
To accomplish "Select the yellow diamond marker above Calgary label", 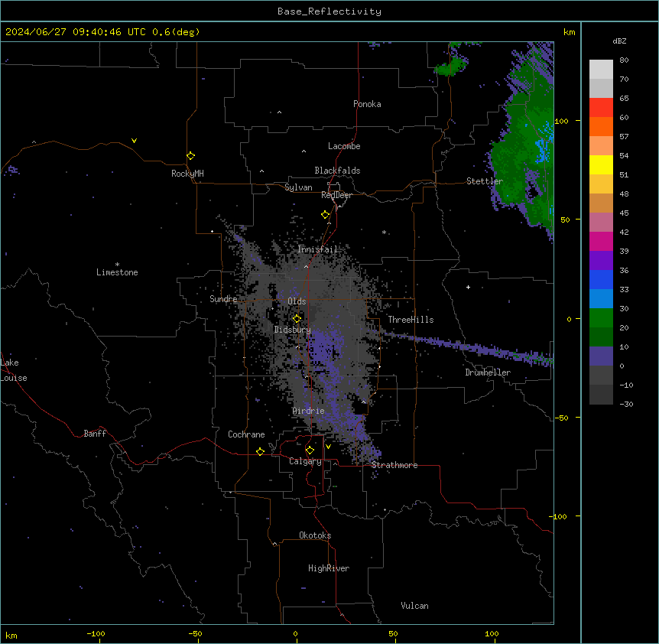I will (x=310, y=450).
